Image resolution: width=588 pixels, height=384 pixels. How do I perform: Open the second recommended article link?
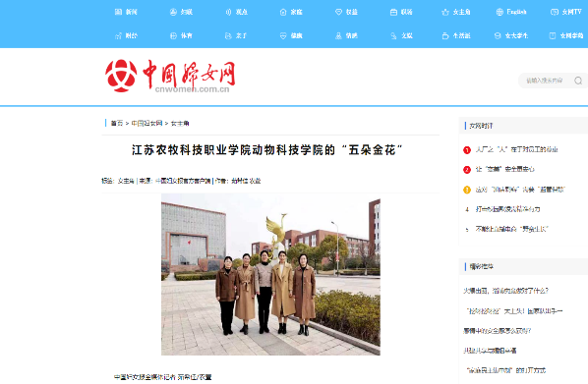(514, 311)
